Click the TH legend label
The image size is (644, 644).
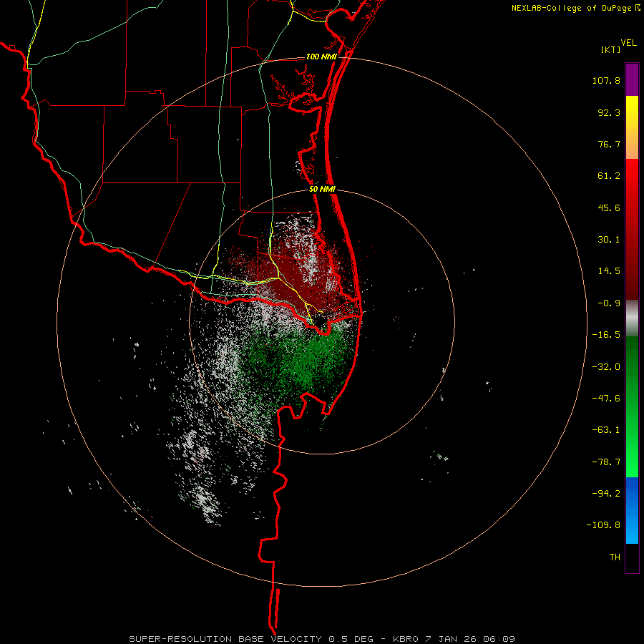coord(615,557)
